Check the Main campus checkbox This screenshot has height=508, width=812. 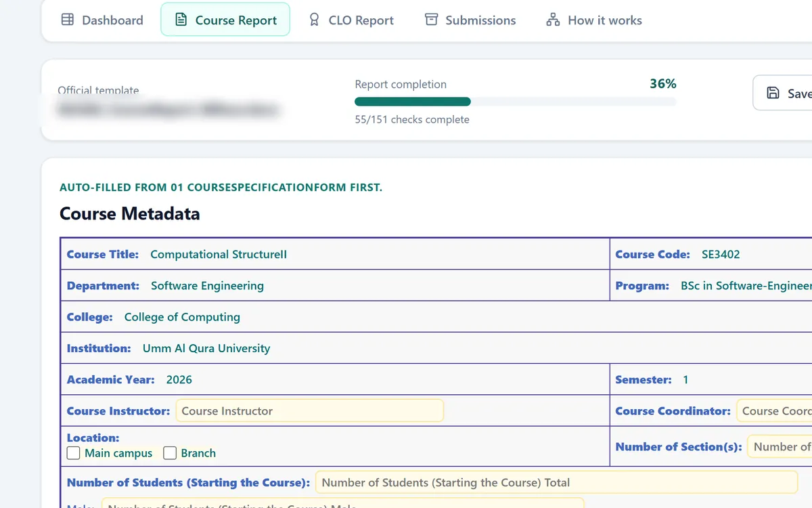(x=73, y=453)
